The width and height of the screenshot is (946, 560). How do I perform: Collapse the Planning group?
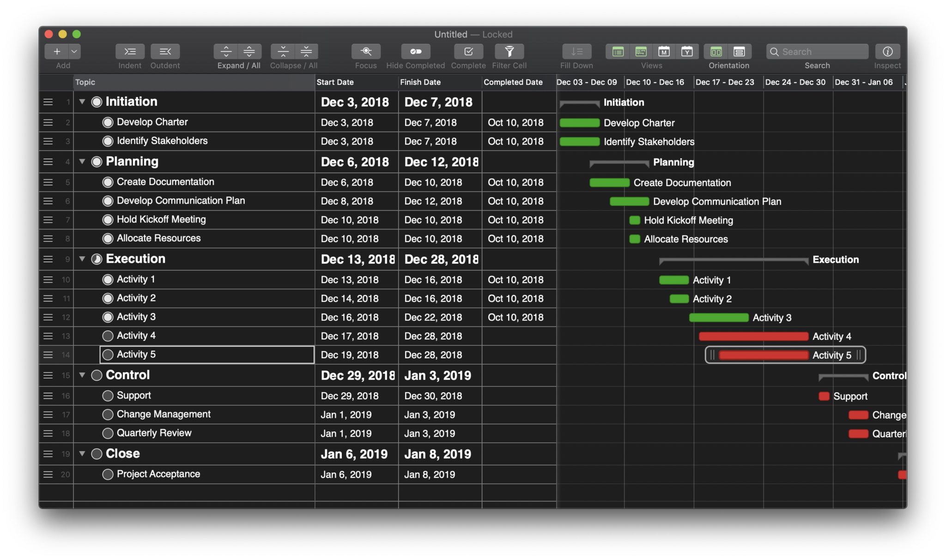[82, 161]
